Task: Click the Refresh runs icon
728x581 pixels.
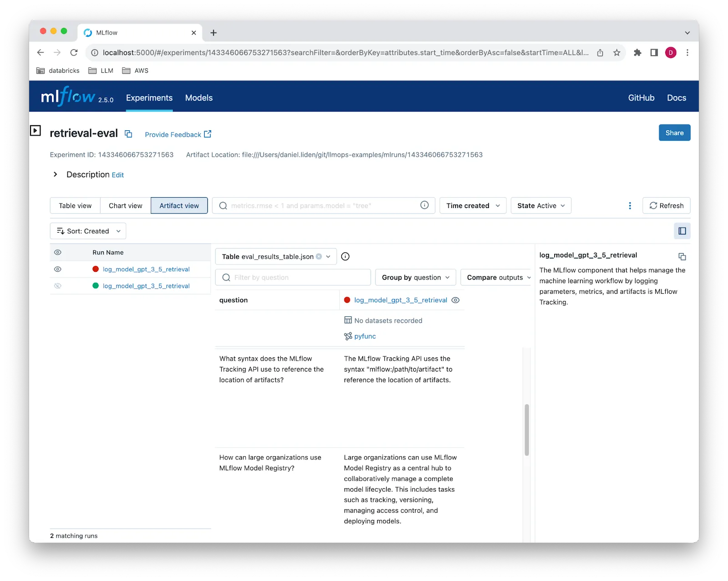Action: pos(666,205)
